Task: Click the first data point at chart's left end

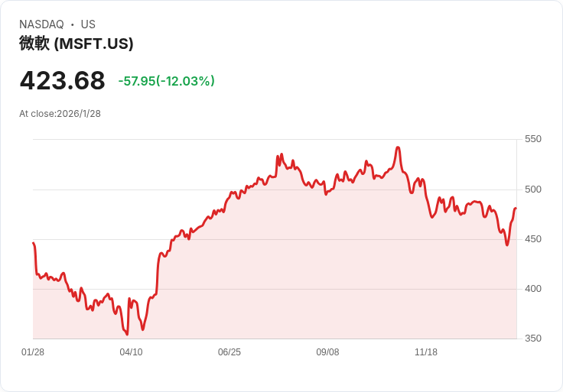Action: pos(34,243)
